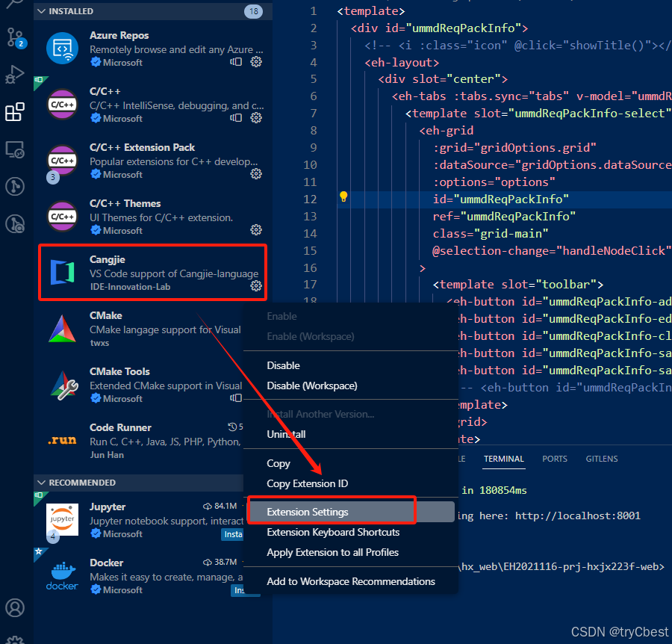Open Source Control view in activity bar
This screenshot has width=672, height=644.
16,37
